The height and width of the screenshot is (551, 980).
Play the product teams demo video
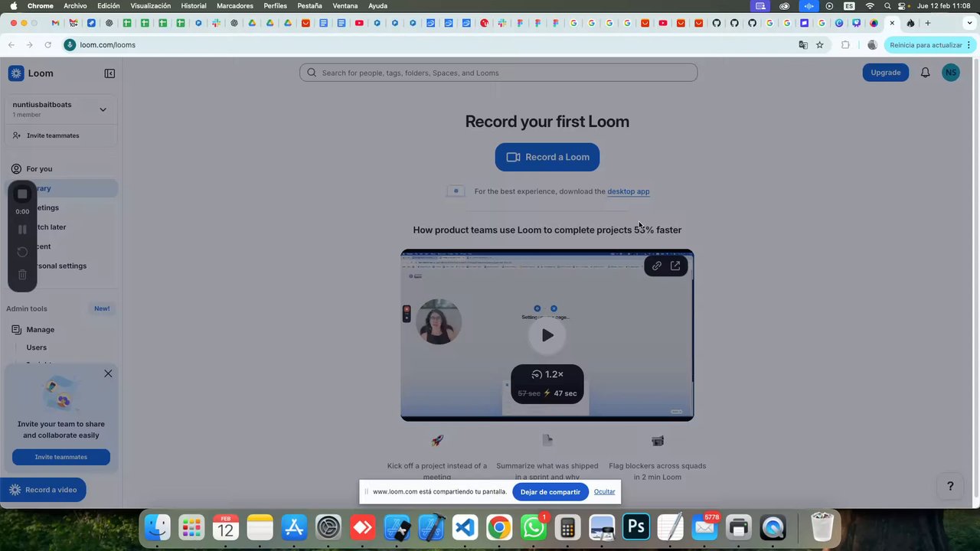[x=547, y=335]
